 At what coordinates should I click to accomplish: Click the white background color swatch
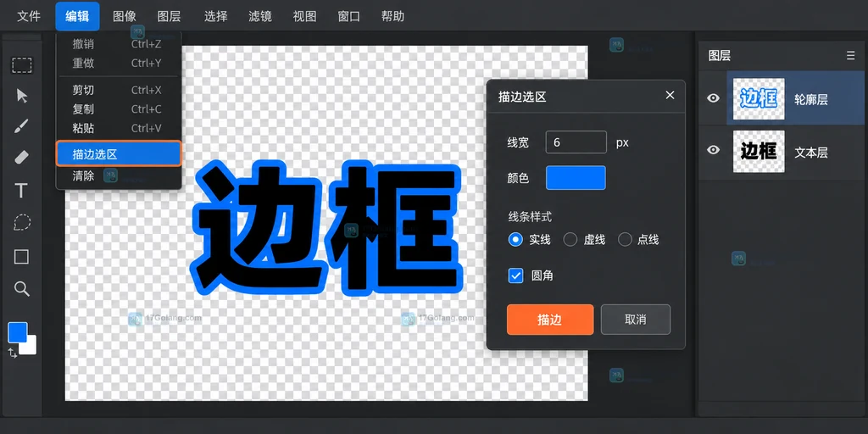pyautogui.click(x=30, y=347)
